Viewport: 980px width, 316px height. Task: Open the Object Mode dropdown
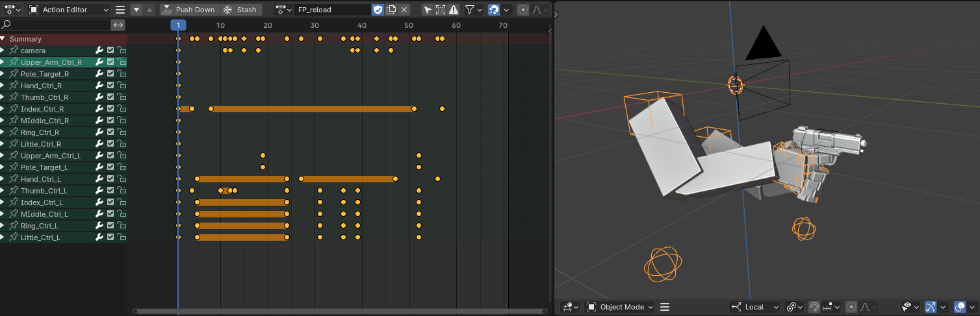(x=620, y=307)
